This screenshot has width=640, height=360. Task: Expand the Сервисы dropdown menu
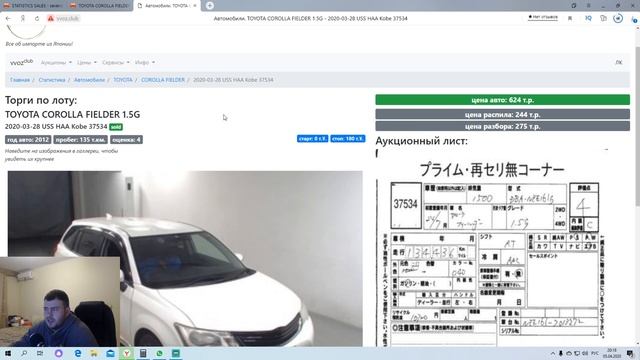[x=116, y=62]
